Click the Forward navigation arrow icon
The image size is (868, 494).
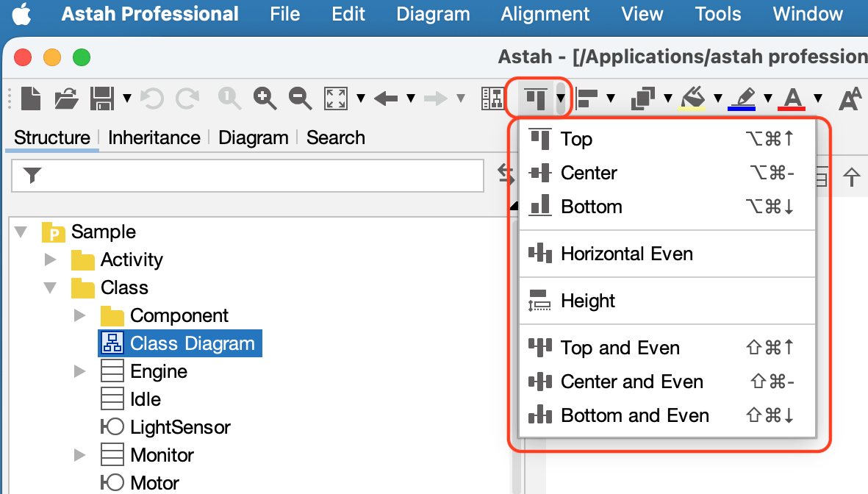click(436, 99)
